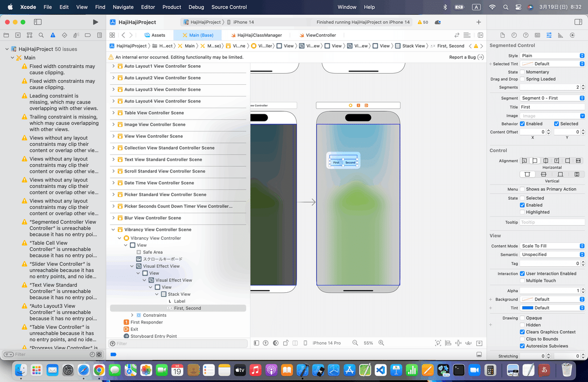588x382 pixels.
Task: Toggle document outline at canvas bottom
Action: (255, 343)
